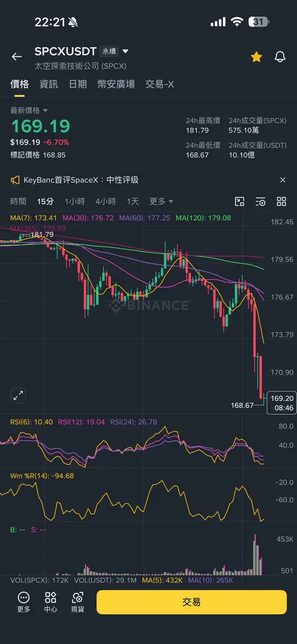The image size is (297, 644).
Task: Select the 時間 chart interval
Action: click(18, 202)
